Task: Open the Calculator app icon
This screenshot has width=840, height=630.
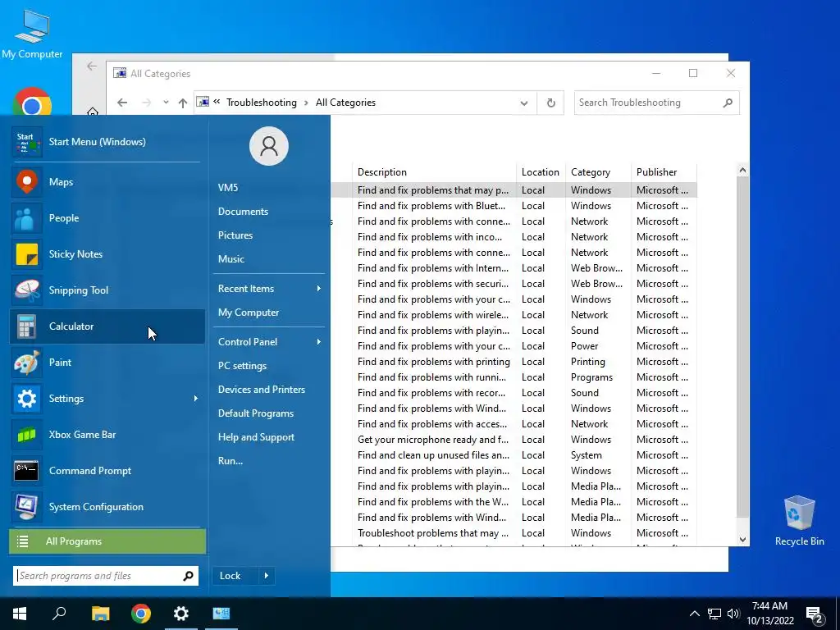Action: [25, 326]
